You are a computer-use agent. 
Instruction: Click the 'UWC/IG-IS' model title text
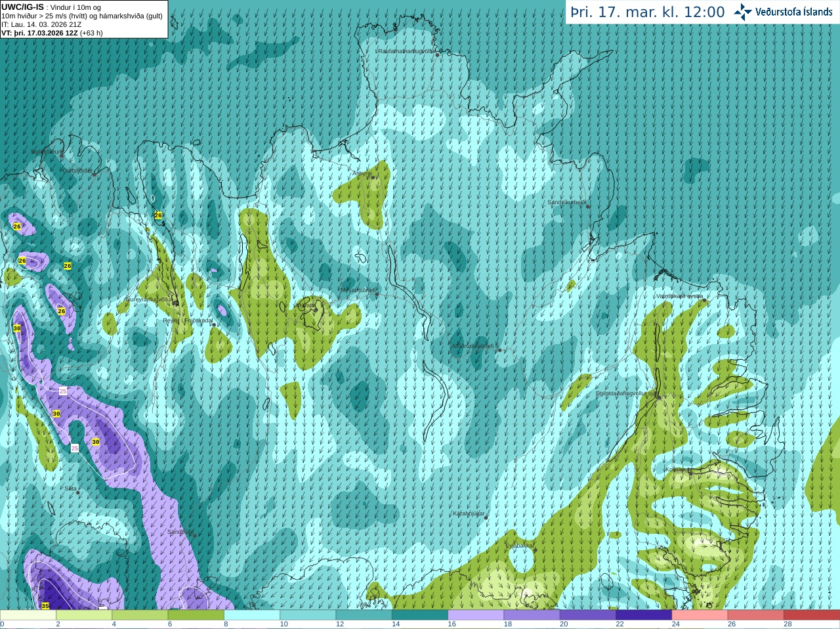23,7
